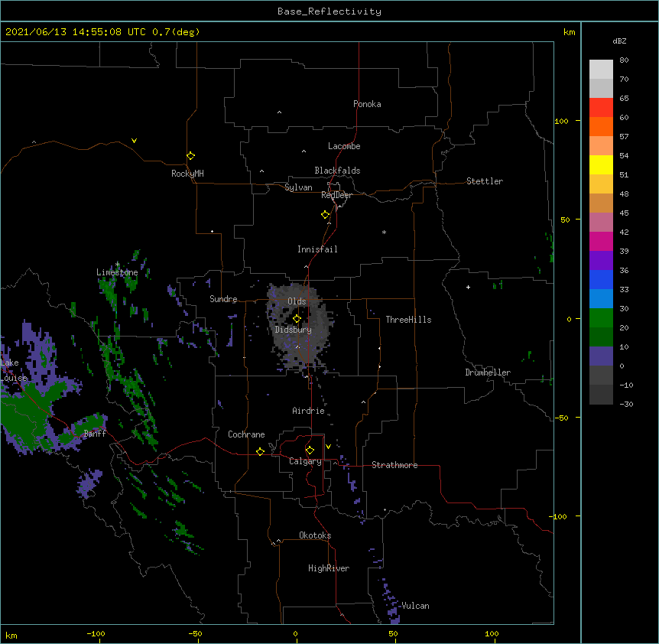Screen dimensions: 659x644
Task: Select the green 30-20 dBZ legend swatch
Action: pyautogui.click(x=601, y=318)
